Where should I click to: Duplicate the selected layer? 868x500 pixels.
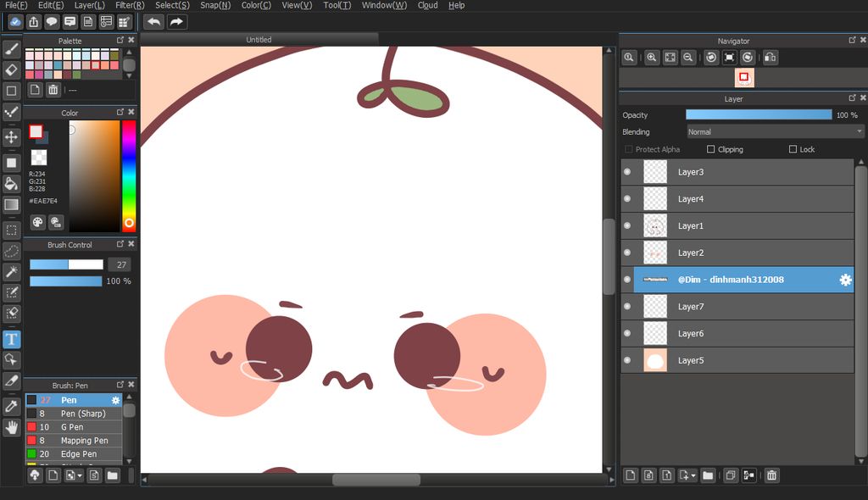point(731,475)
